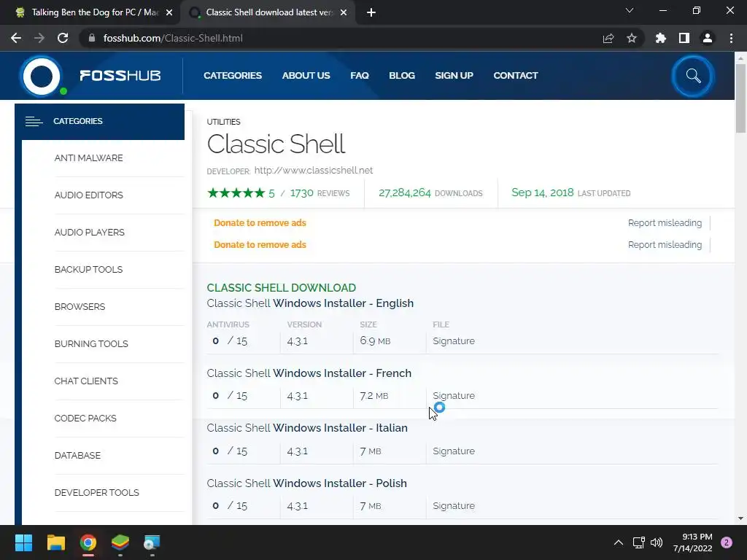Open the tab search chevron
The image size is (747, 560).
pos(630,10)
